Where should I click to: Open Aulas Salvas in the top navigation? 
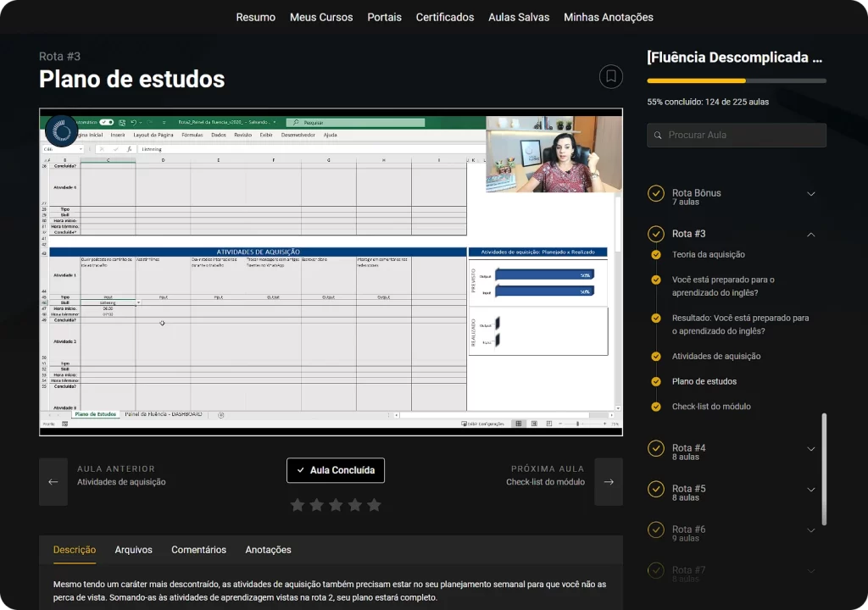click(x=519, y=17)
